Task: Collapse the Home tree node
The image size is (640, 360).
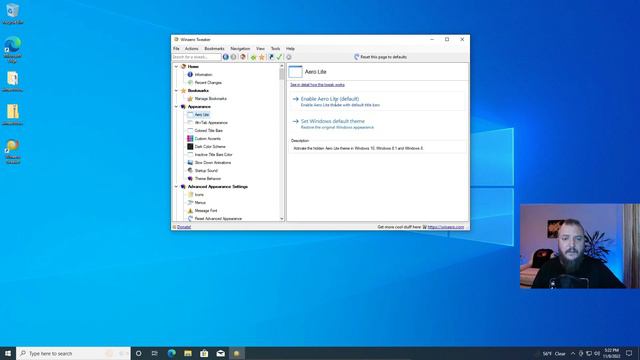Action: pyautogui.click(x=176, y=67)
